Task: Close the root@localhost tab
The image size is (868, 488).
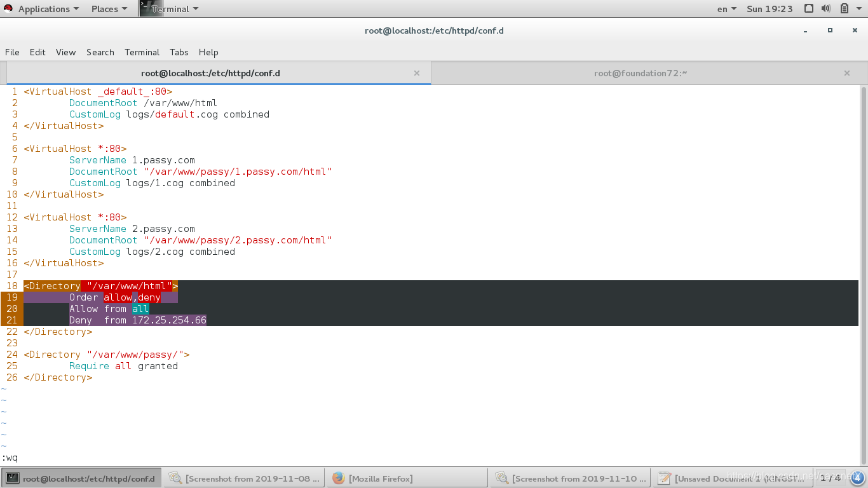Action: pyautogui.click(x=417, y=73)
